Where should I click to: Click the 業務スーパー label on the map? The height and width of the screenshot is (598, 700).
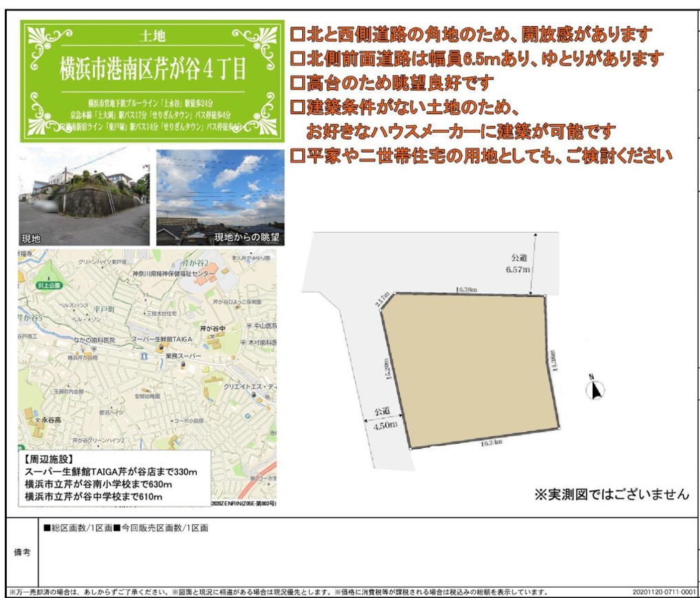183,356
